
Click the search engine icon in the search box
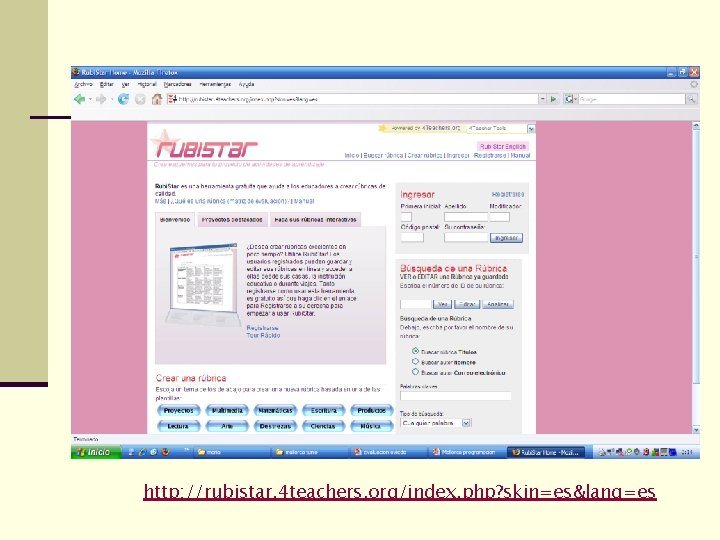point(568,99)
